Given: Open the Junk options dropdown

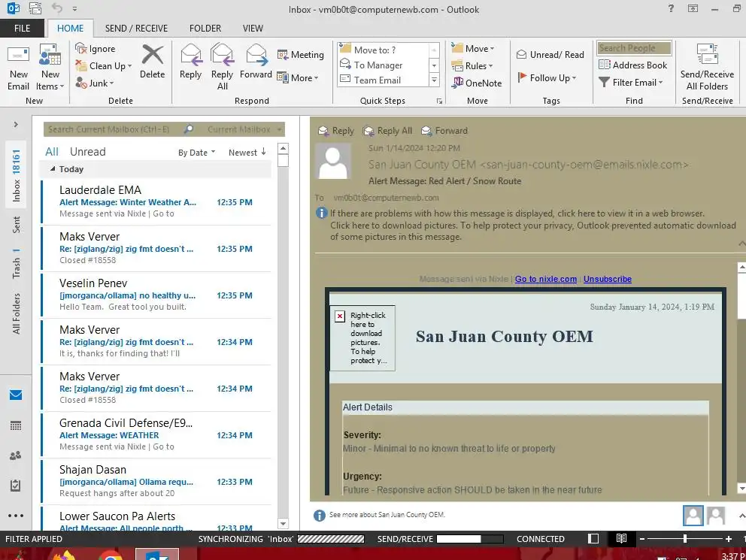Looking at the screenshot, I should tap(95, 83).
